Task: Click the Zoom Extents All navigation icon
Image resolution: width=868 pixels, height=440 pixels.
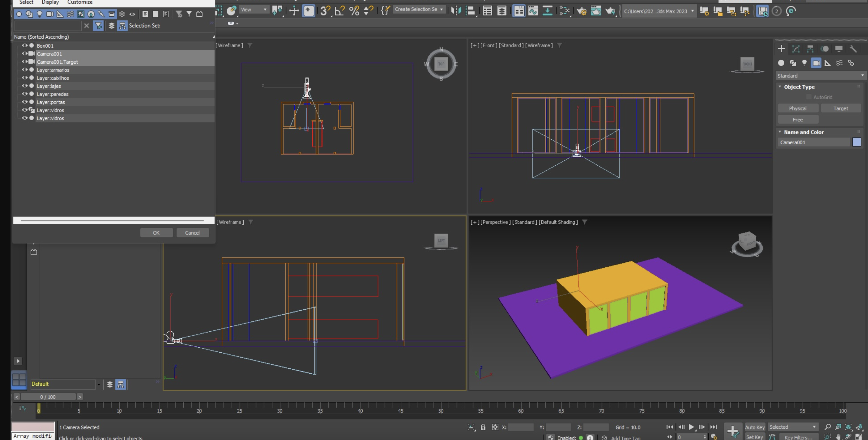Action: [859, 427]
